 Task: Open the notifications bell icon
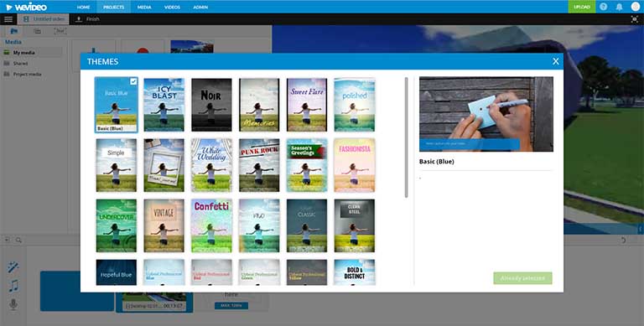pos(619,7)
